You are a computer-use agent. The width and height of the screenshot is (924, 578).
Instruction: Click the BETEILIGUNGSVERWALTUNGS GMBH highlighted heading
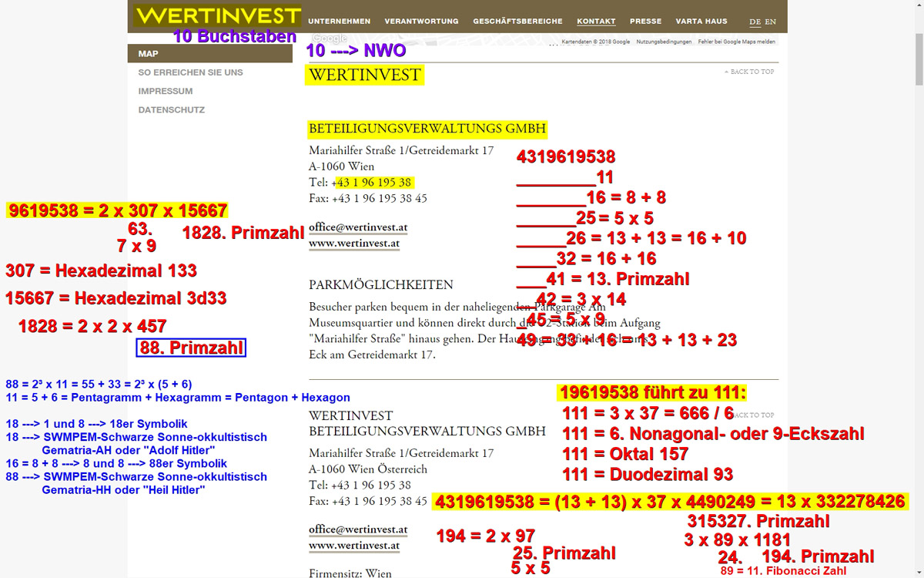pos(427,129)
